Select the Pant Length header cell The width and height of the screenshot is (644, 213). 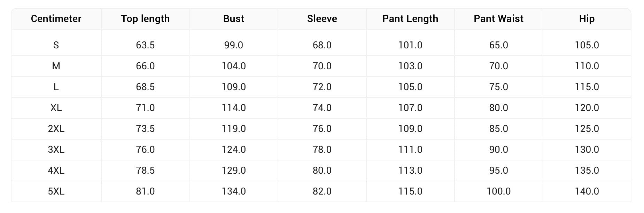[410, 19]
